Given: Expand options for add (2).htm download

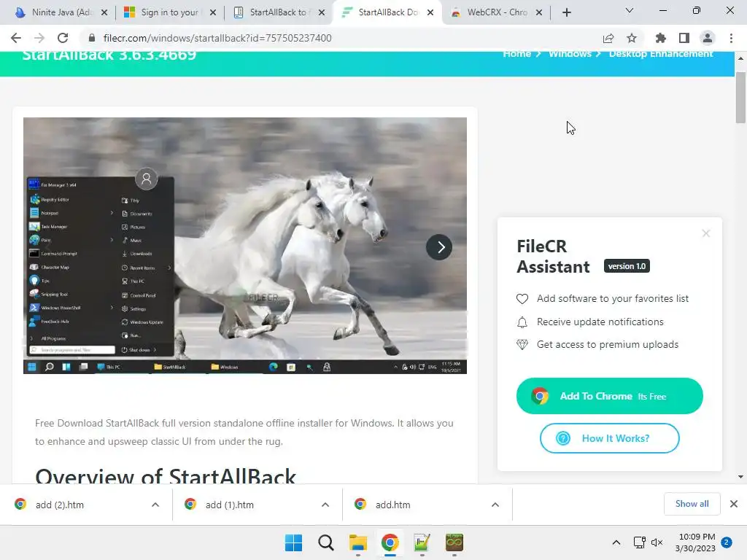Looking at the screenshot, I should coord(155,505).
